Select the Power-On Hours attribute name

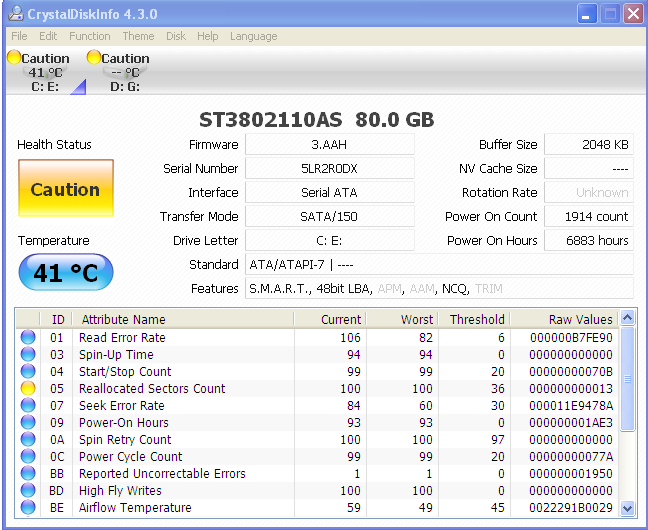click(124, 423)
